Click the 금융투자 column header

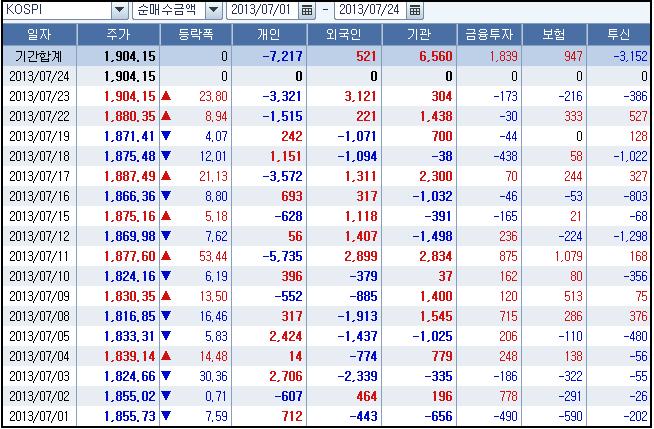click(490, 35)
